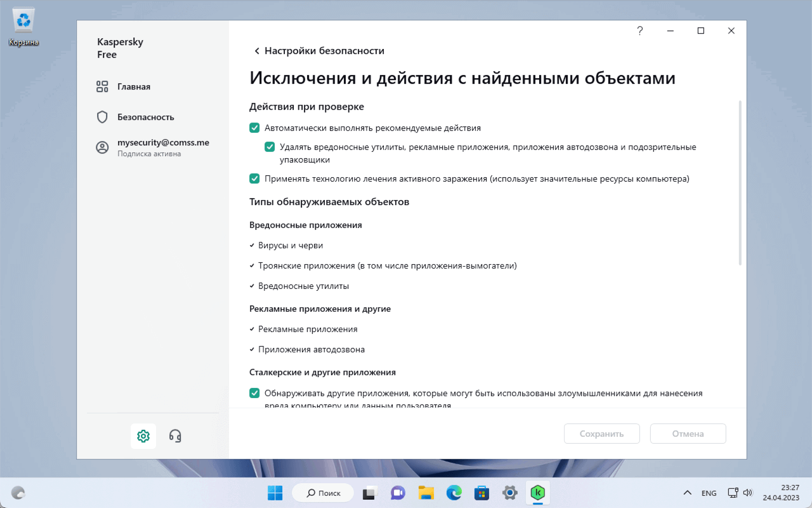Screen dimensions: 812x508
Task: Open File Explorer from the taskbar
Action: pyautogui.click(x=426, y=493)
